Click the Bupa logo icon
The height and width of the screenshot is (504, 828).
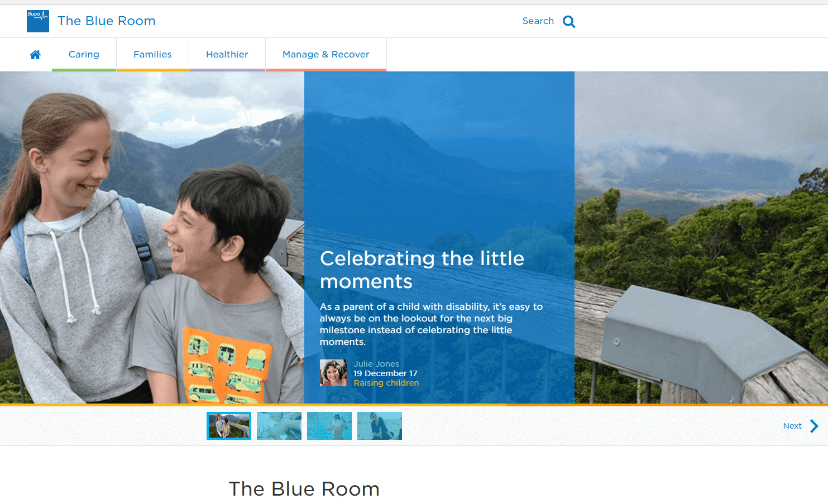click(38, 21)
